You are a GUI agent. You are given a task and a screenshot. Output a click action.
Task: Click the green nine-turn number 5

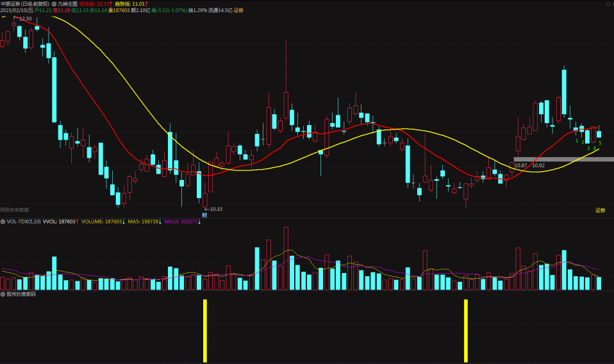[x=600, y=143]
